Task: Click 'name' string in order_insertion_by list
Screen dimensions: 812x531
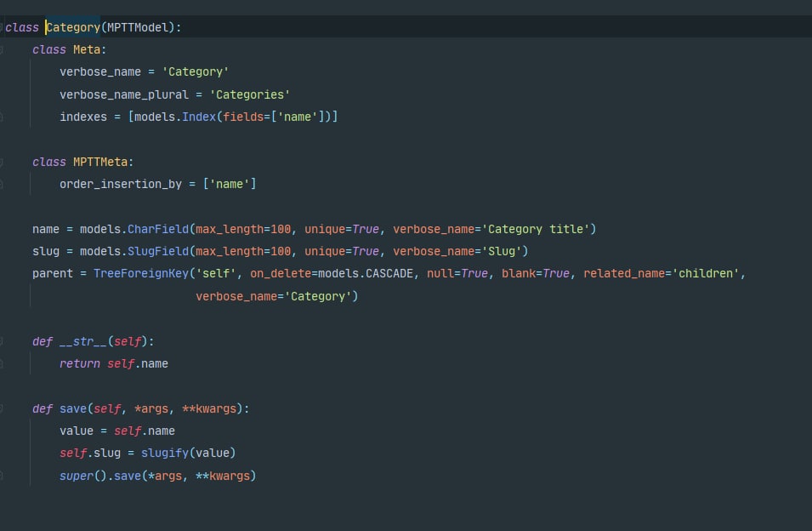Action: coord(230,185)
